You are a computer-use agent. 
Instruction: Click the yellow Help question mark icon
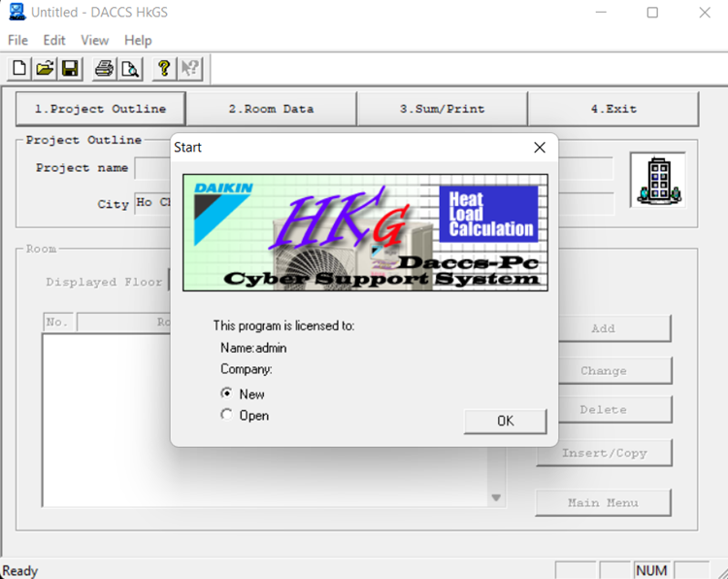[x=164, y=68]
